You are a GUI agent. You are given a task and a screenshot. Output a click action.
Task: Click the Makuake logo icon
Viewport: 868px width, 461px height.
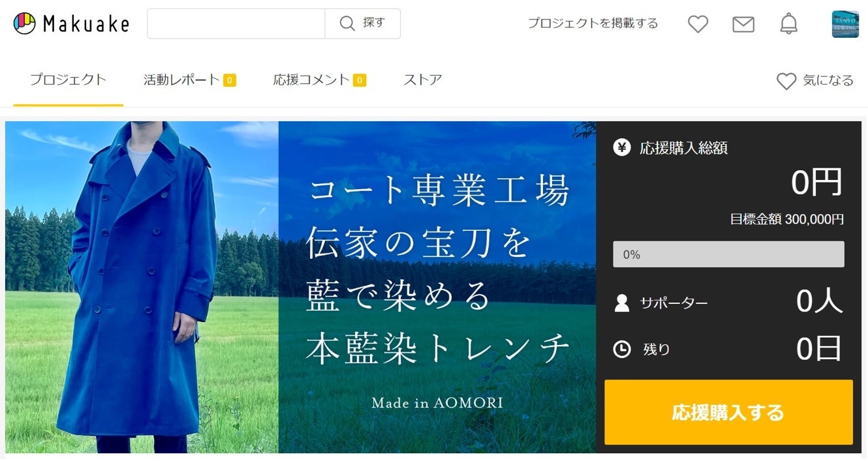point(25,23)
